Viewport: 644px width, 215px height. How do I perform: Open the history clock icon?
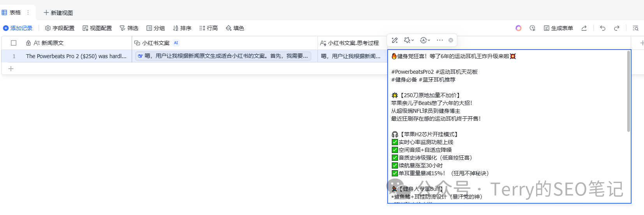click(532, 28)
